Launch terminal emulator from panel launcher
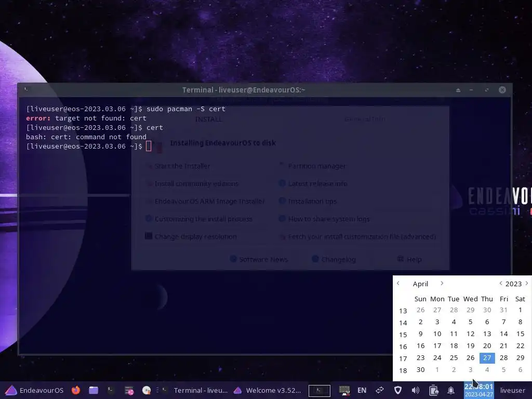The height and width of the screenshot is (399, 532). point(111,390)
